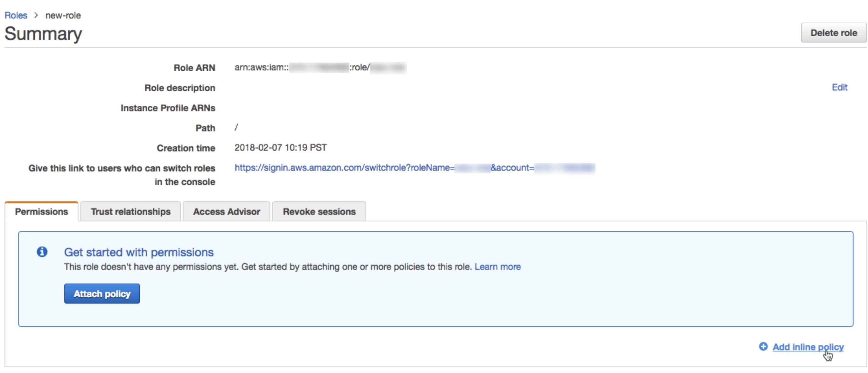
Task: Click the Delete role button
Action: click(x=834, y=33)
